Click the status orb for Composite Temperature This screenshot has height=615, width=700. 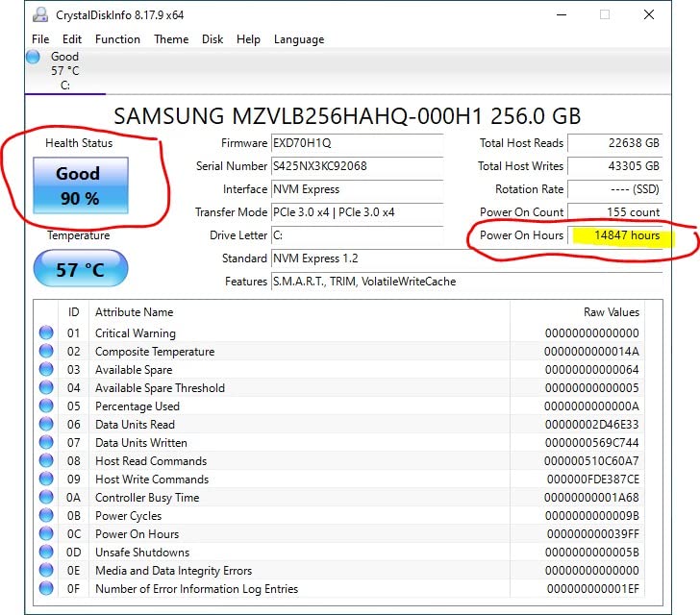46,351
